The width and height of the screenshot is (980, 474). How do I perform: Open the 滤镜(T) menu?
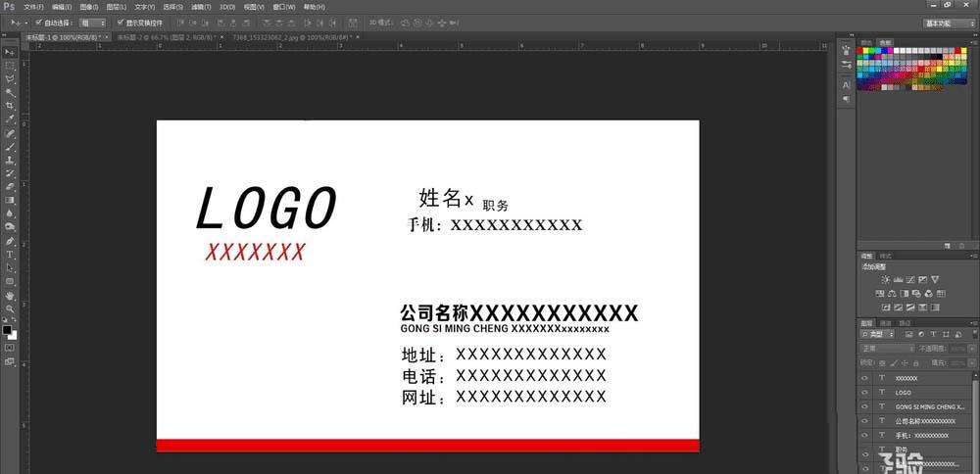200,7
